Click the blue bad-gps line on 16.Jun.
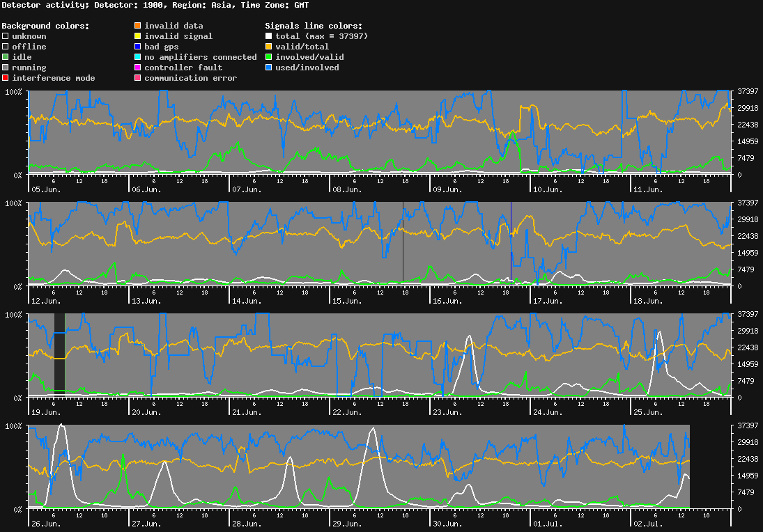This screenshot has height=532, width=763. coord(511,243)
